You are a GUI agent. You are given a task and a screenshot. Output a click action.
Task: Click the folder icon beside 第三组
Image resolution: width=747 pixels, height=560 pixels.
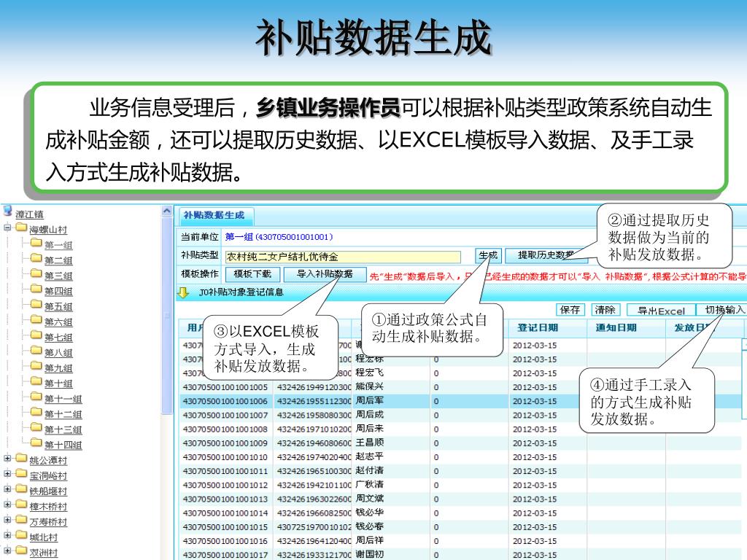tap(36, 273)
